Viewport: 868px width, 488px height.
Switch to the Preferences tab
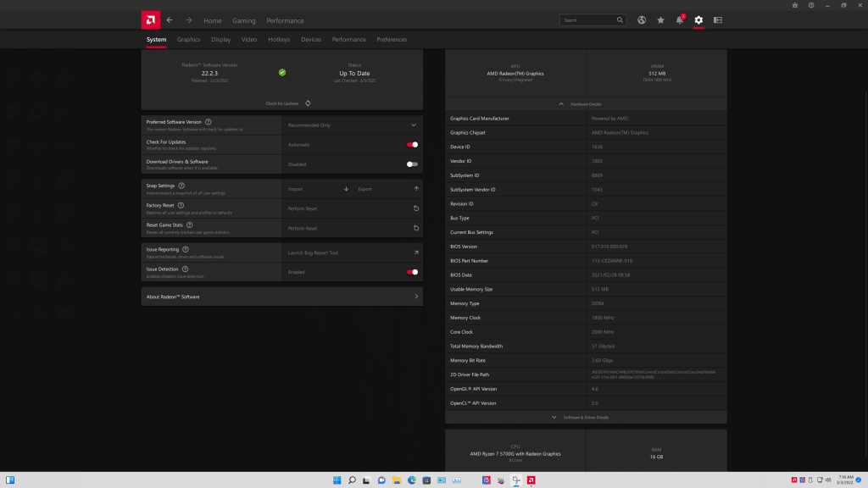[392, 39]
